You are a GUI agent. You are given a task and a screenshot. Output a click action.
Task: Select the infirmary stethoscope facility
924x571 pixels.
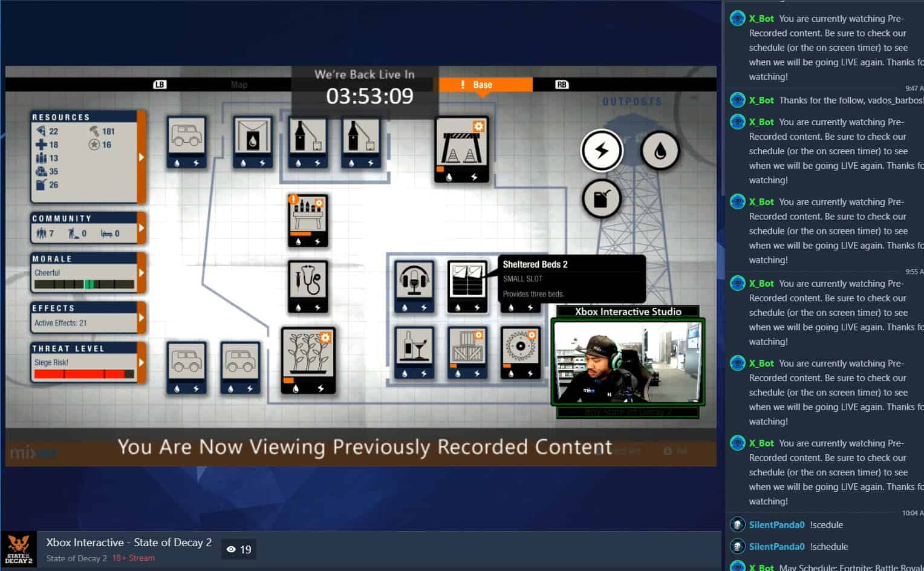tap(308, 288)
